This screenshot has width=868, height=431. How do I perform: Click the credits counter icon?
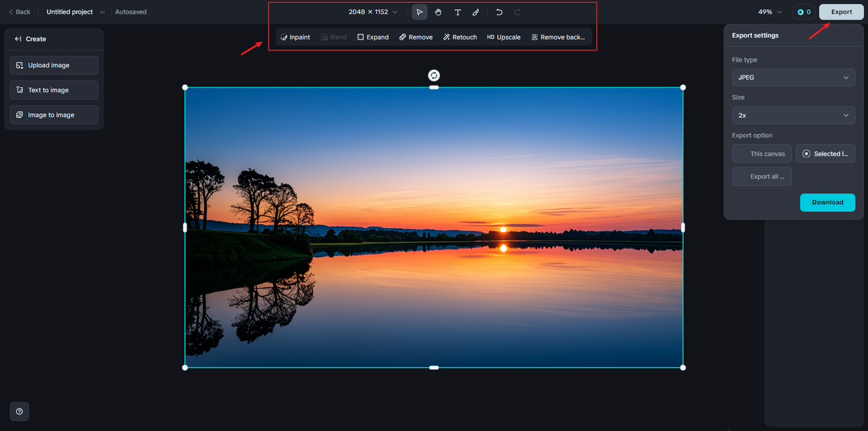tap(804, 12)
